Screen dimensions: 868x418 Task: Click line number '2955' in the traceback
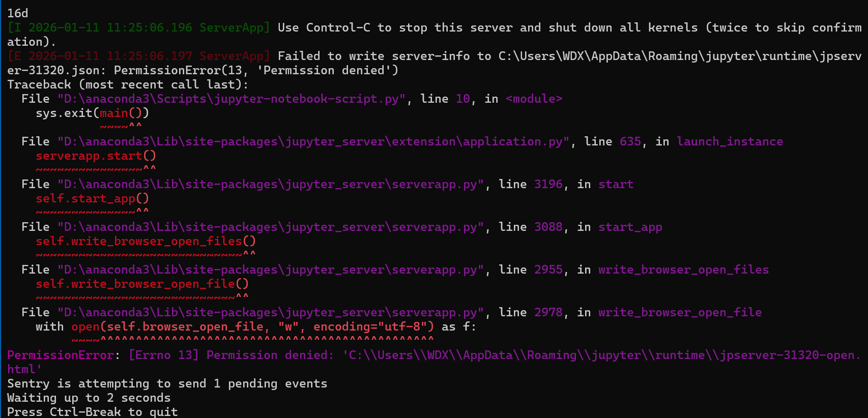point(548,270)
